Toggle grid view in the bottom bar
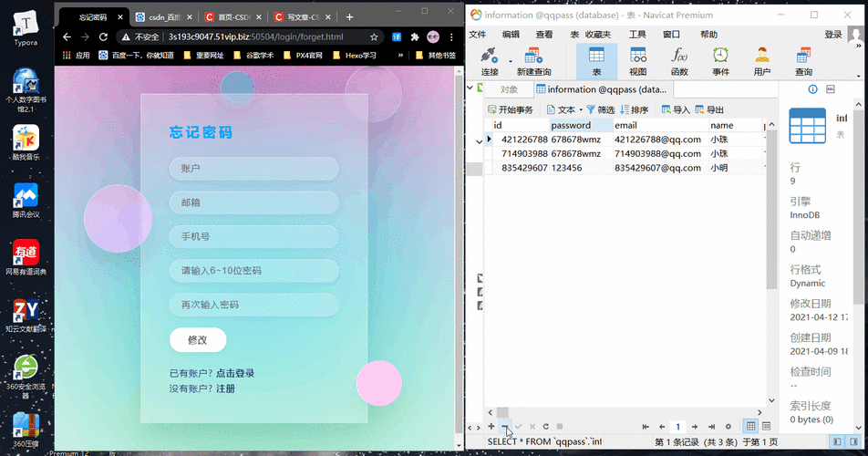This screenshot has width=868, height=456. coord(750,426)
